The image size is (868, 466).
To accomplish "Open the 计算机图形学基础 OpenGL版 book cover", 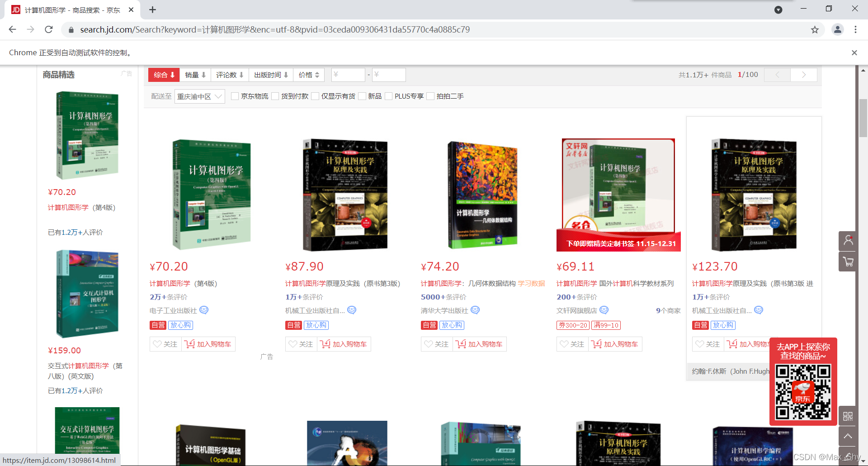I will click(x=211, y=445).
